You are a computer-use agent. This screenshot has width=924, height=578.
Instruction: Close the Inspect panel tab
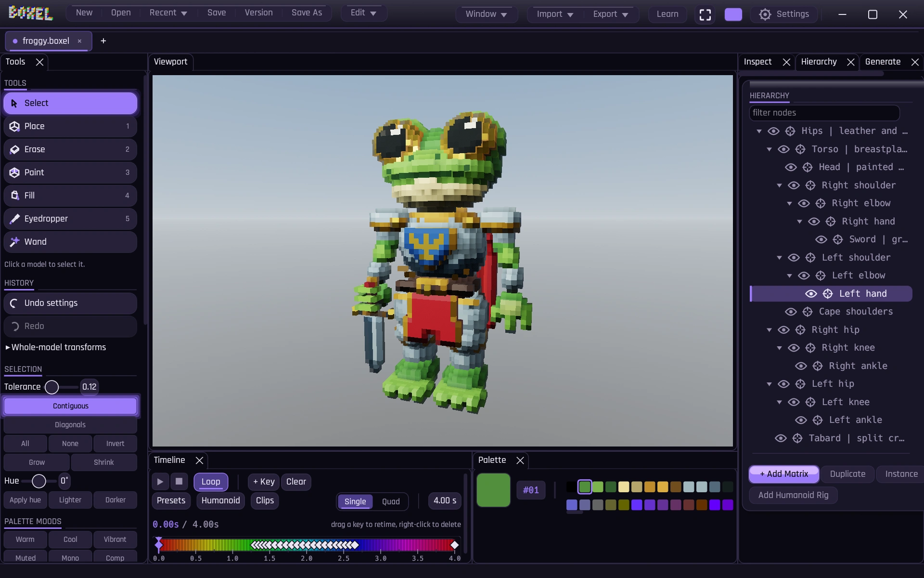coord(786,62)
